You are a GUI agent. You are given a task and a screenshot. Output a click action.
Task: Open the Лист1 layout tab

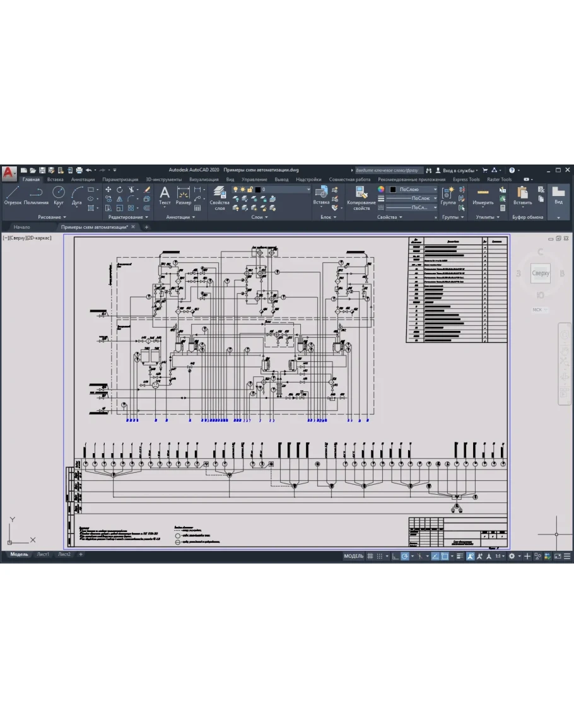(x=43, y=555)
